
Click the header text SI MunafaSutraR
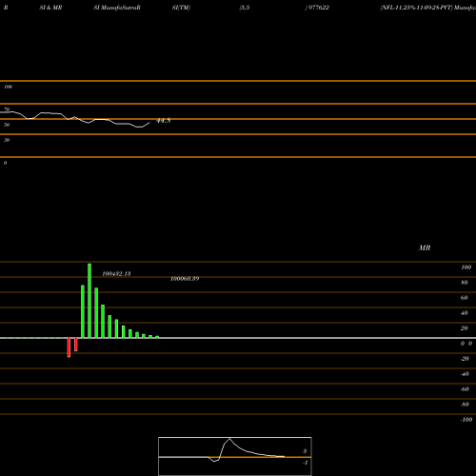coord(117,8)
